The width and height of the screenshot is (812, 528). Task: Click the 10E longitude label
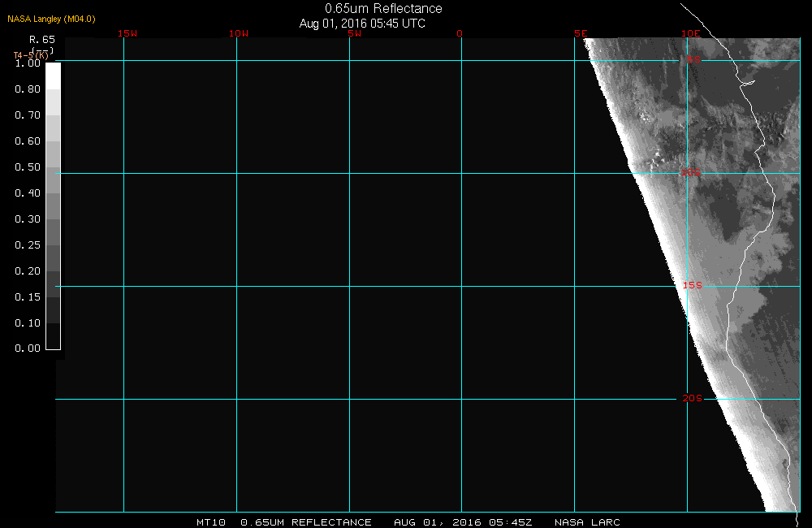690,34
